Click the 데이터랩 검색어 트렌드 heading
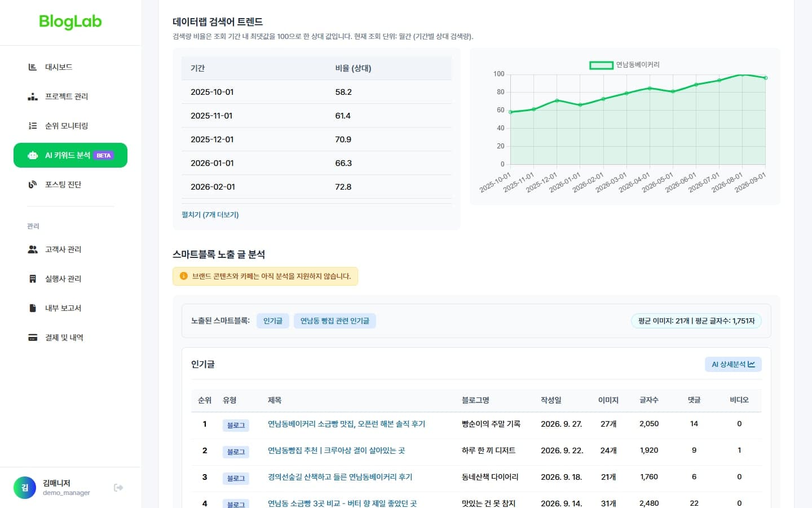This screenshot has height=508, width=812. click(218, 22)
